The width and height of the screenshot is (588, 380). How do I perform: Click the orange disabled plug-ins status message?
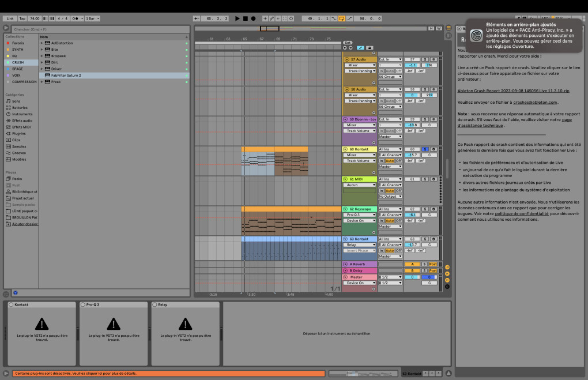[x=169, y=374]
